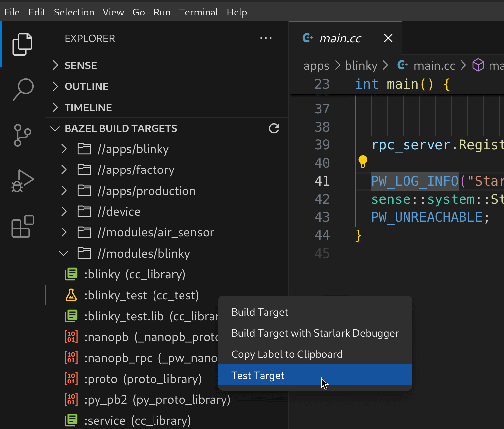Refresh the Bazel Build Targets list
504x429 pixels.
[274, 128]
